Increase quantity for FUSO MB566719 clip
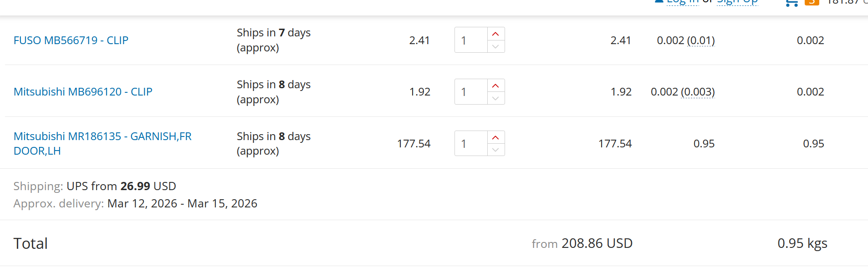 point(495,34)
